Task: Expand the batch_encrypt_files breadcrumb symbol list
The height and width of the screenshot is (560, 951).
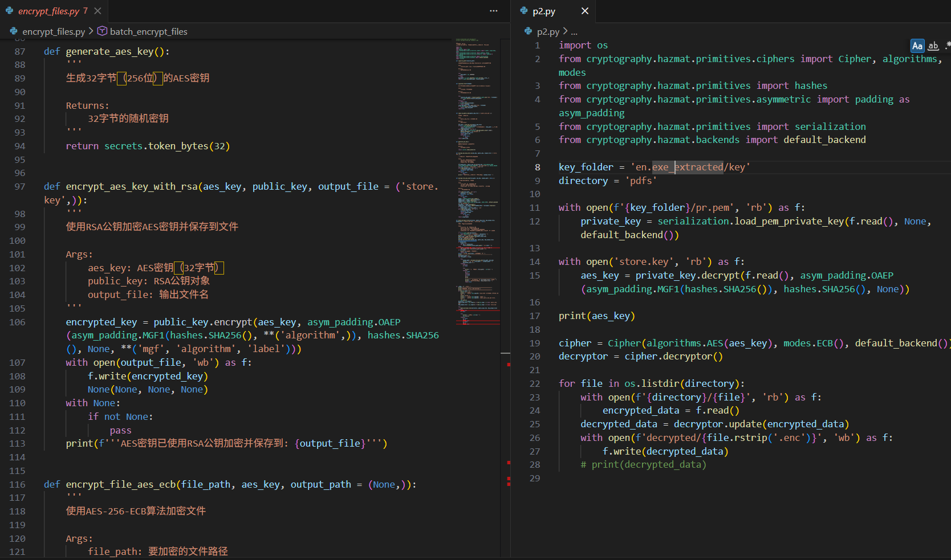Action: pos(148,31)
